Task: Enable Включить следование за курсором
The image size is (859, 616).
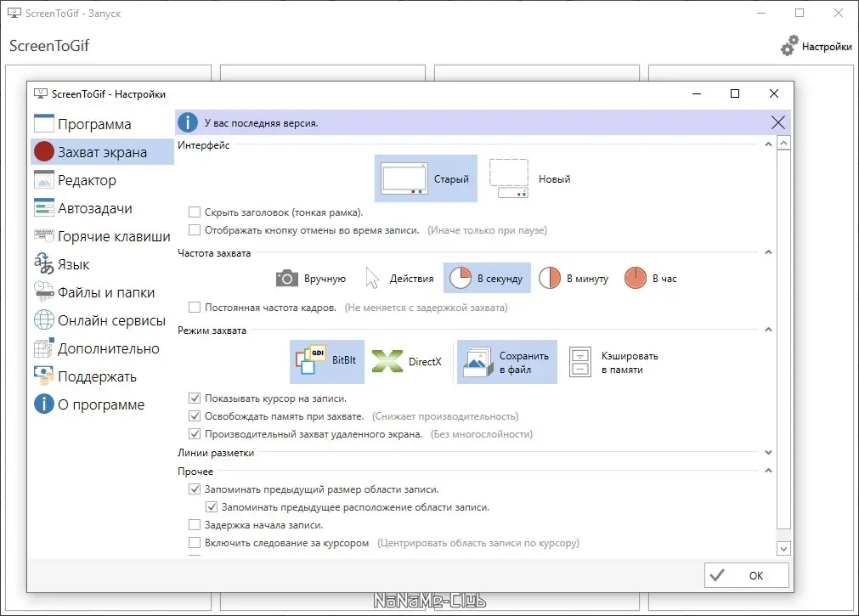Action: [195, 543]
